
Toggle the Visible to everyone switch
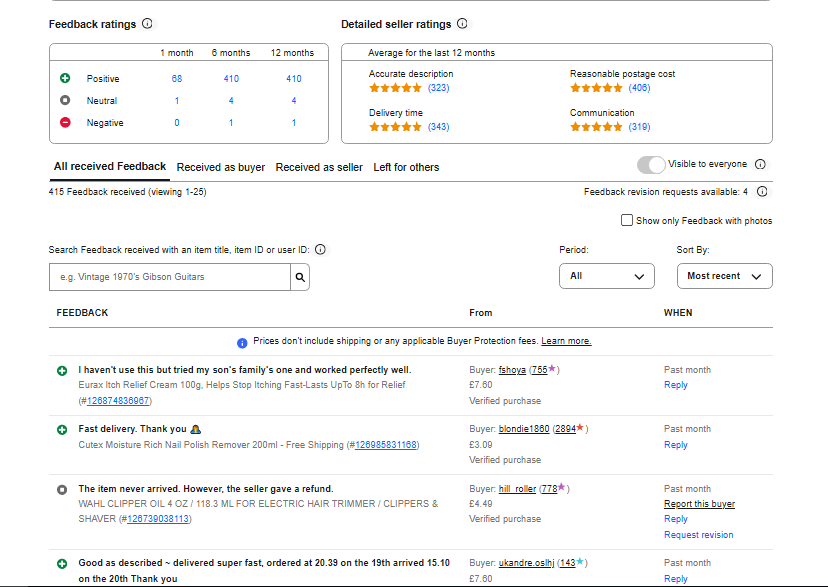click(x=651, y=165)
